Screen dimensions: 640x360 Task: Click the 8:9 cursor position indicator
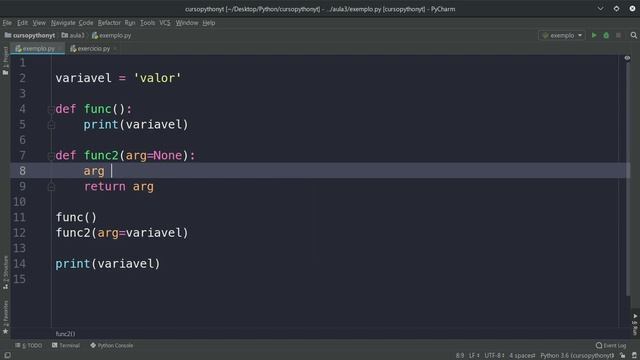pos(460,356)
